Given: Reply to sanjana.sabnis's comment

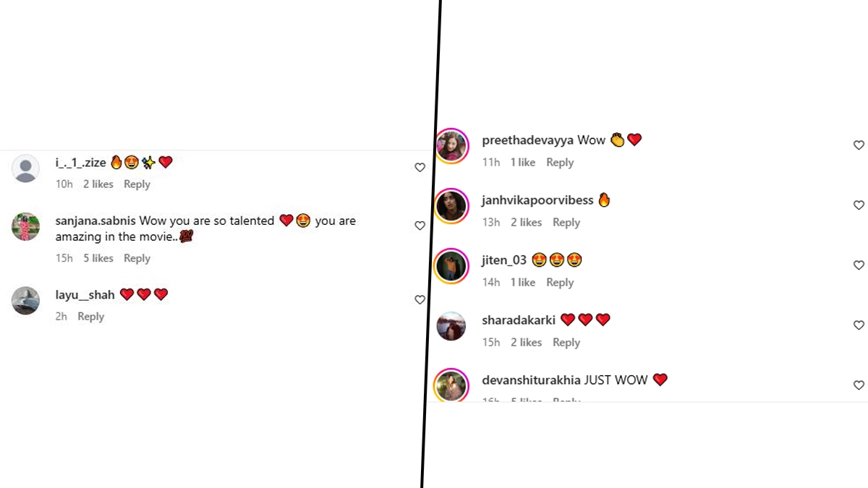Looking at the screenshot, I should pos(137,258).
